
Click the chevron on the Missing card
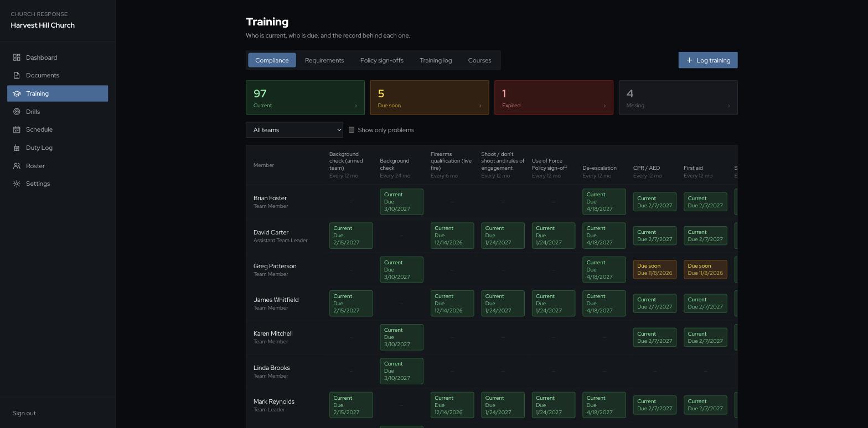[x=728, y=106]
